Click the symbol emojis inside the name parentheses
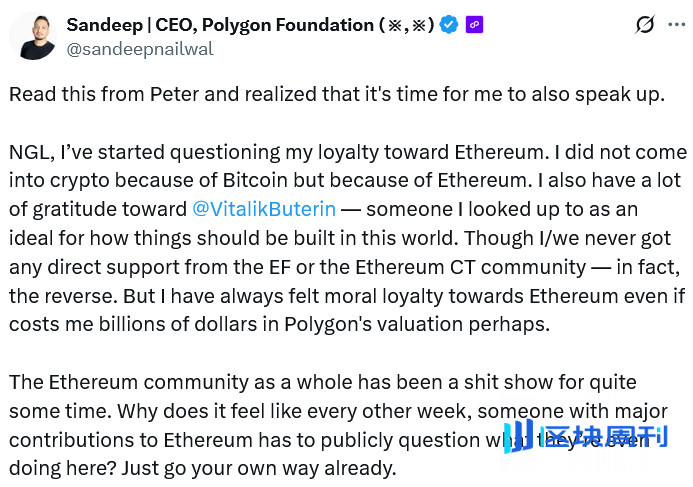This screenshot has height=487, width=693. click(x=404, y=24)
